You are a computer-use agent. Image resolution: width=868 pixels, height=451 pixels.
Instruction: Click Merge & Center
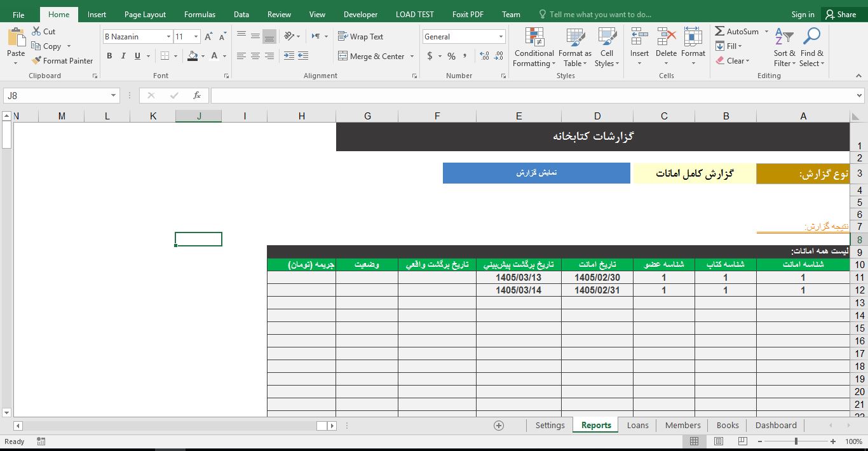pyautogui.click(x=371, y=56)
